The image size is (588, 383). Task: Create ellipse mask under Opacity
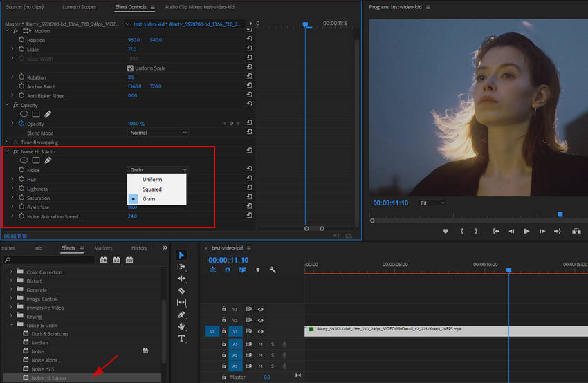[24, 114]
